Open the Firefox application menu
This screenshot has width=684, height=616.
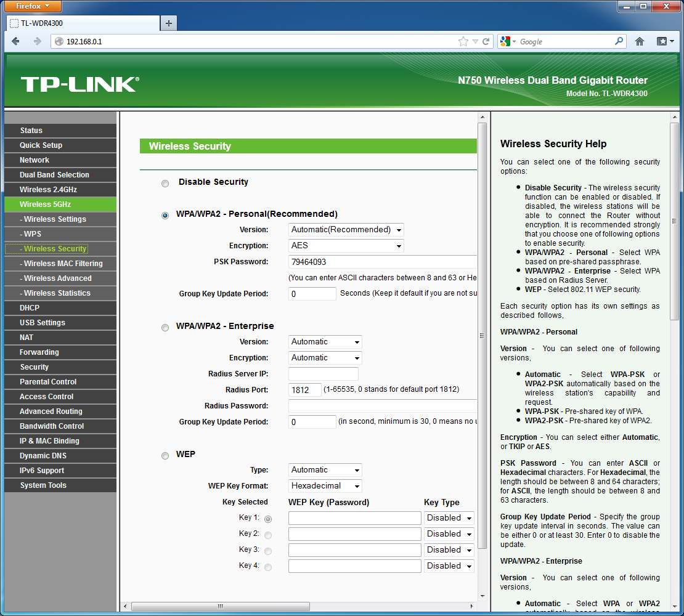pos(33,6)
